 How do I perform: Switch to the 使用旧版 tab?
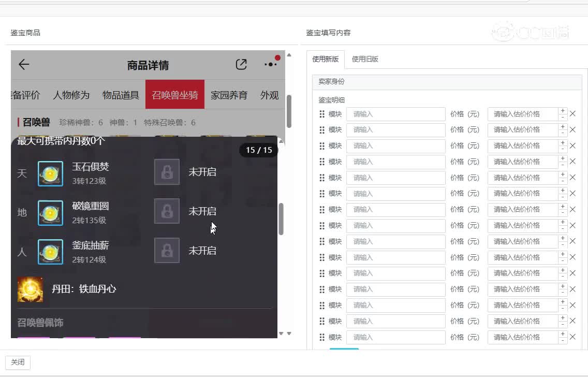coord(365,59)
